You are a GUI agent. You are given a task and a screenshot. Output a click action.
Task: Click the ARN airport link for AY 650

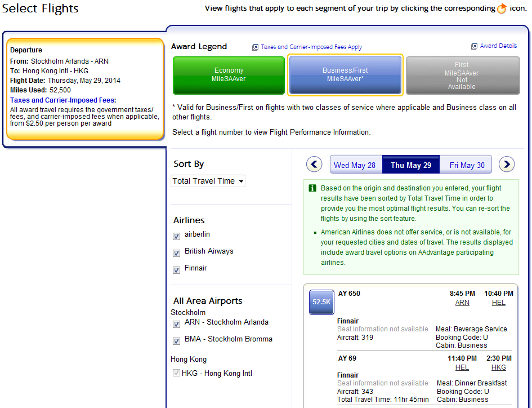tap(462, 303)
